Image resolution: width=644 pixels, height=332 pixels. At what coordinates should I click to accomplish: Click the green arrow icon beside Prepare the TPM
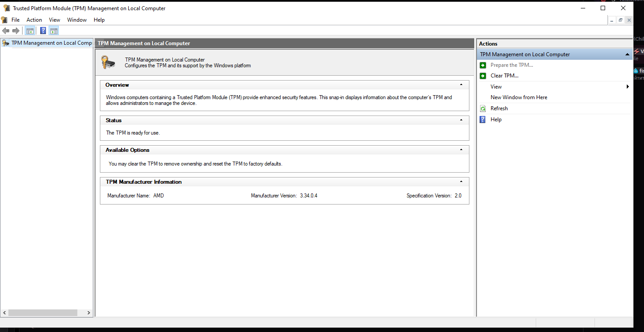coord(483,65)
